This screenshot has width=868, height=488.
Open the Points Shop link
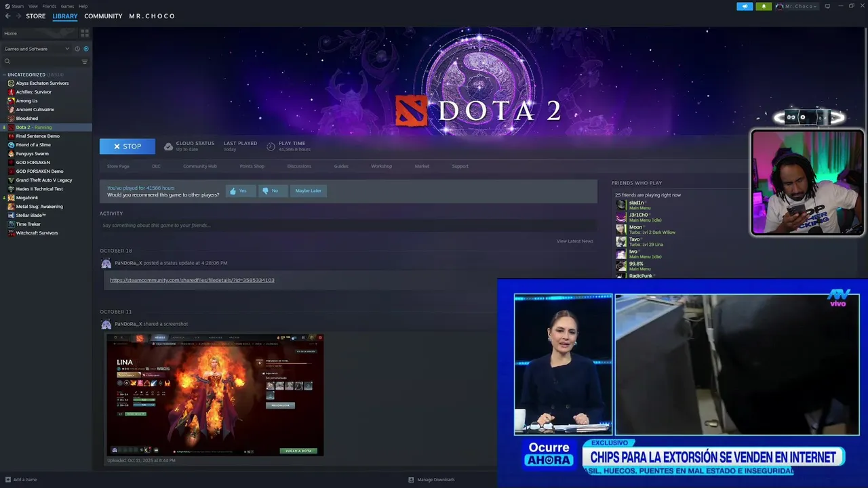point(252,166)
